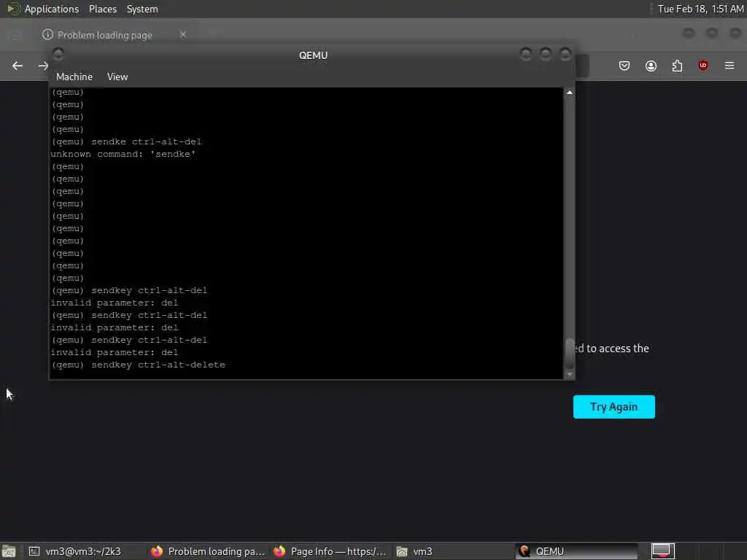This screenshot has height=560, width=747.
Task: Click the QEMU vertical scrollbar thumb
Action: 569,352
